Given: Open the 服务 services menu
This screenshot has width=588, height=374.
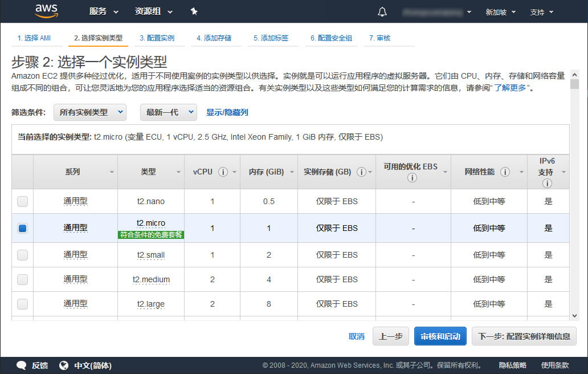Looking at the screenshot, I should (104, 11).
